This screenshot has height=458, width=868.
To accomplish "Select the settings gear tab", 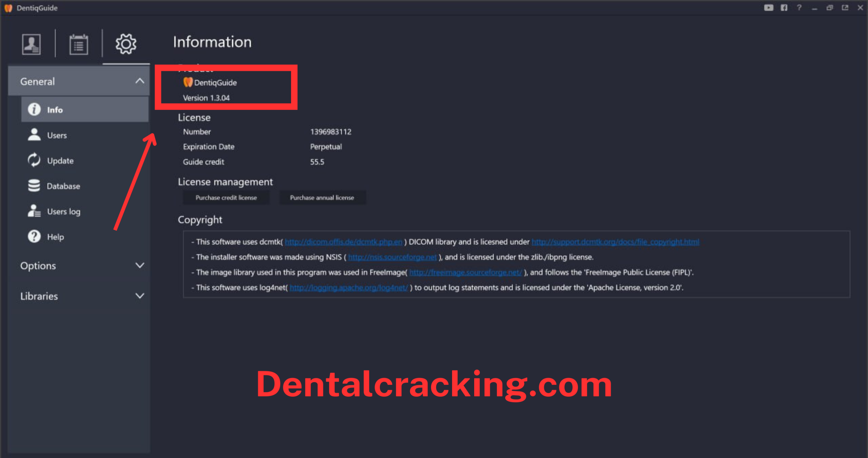I will pyautogui.click(x=126, y=44).
